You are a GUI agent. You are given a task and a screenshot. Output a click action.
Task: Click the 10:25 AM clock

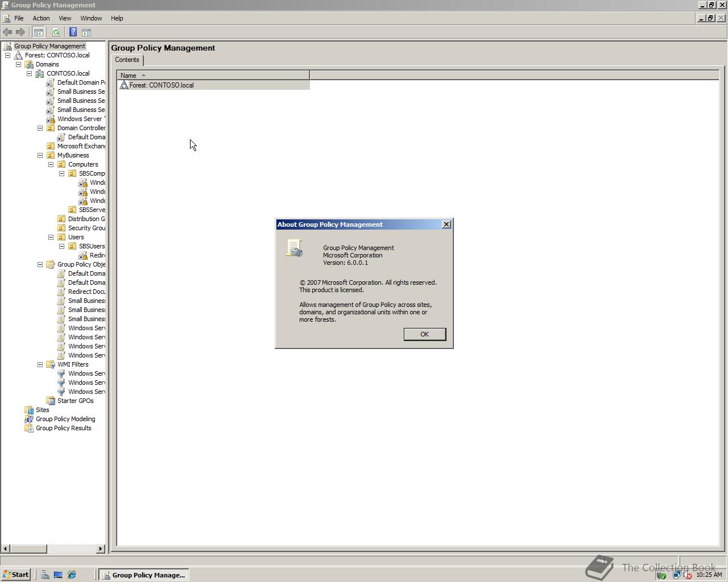pos(709,575)
